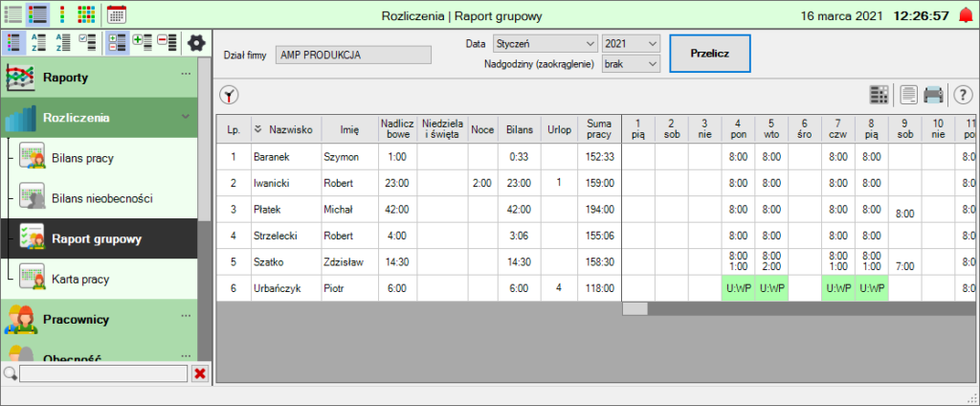
Task: Select Raport grupowy menu item
Action: point(99,238)
